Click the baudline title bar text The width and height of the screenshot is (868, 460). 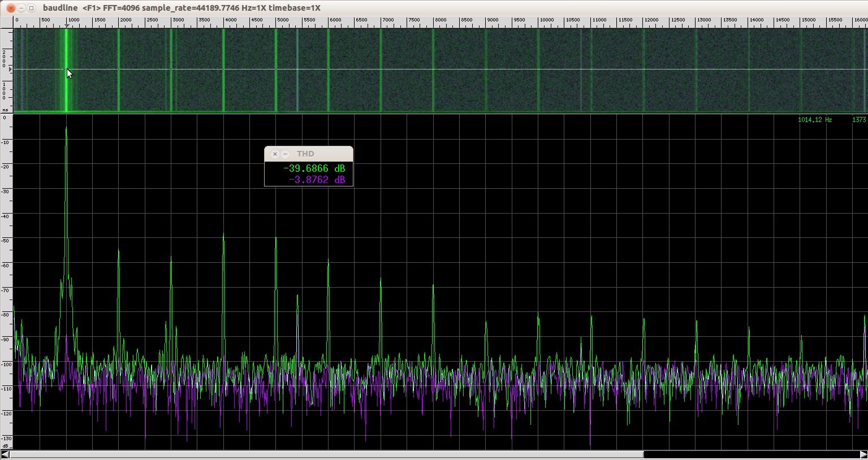tap(182, 8)
